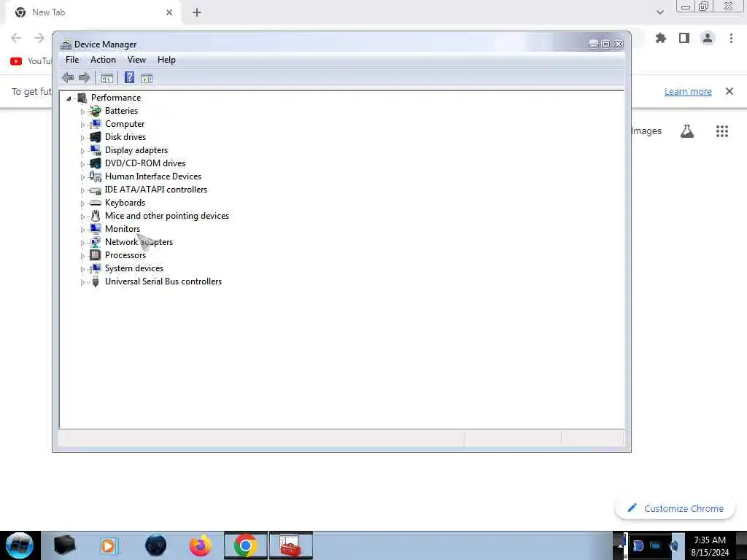Viewport: 747px width, 560px height.
Task: Click the taskbar clock showing 7:35 AM
Action: pyautogui.click(x=710, y=546)
